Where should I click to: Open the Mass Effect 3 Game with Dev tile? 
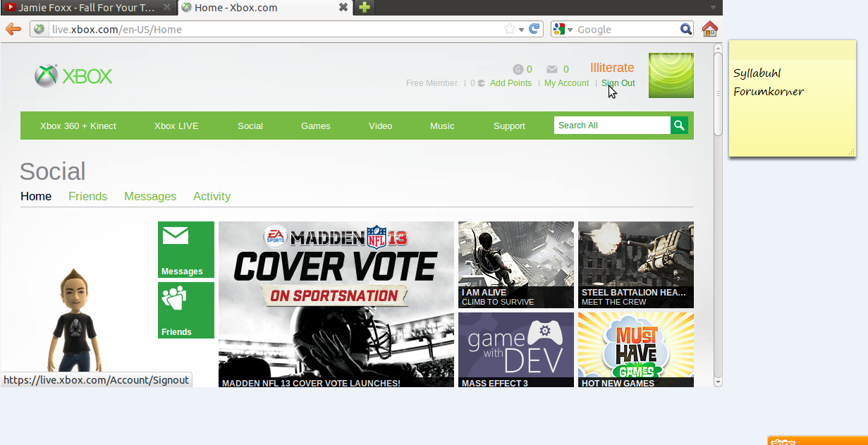click(x=516, y=350)
